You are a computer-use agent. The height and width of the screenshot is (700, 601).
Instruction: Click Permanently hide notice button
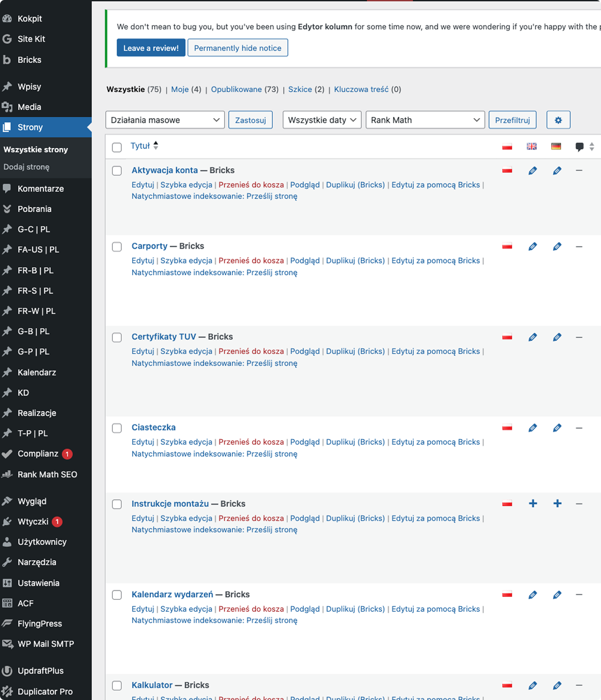point(237,48)
